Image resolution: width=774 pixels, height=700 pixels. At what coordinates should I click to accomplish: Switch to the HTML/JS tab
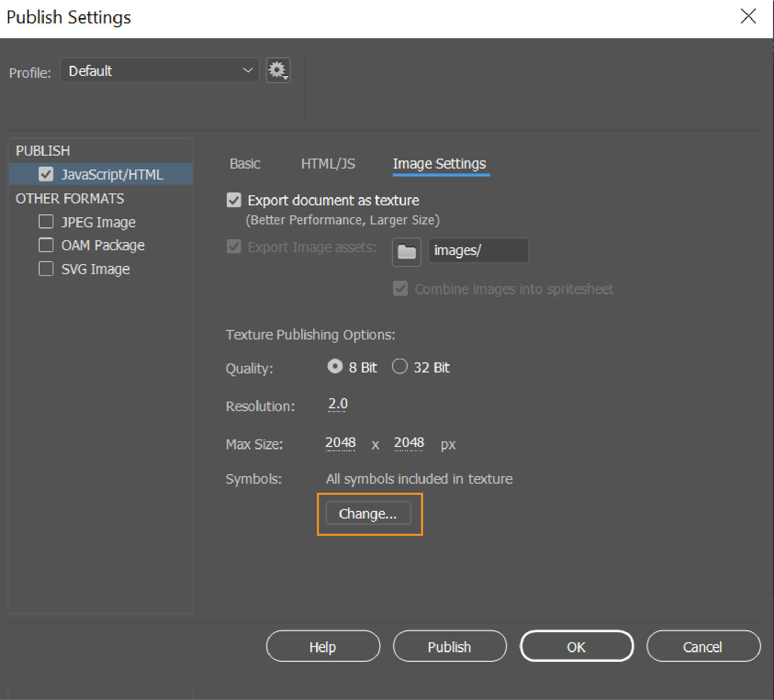[x=328, y=164]
